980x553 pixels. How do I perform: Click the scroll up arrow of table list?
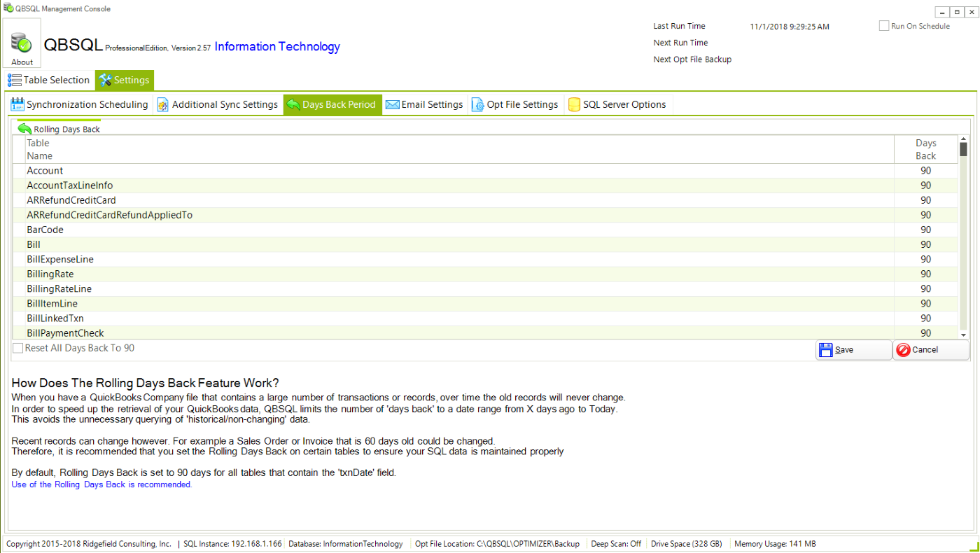point(963,139)
